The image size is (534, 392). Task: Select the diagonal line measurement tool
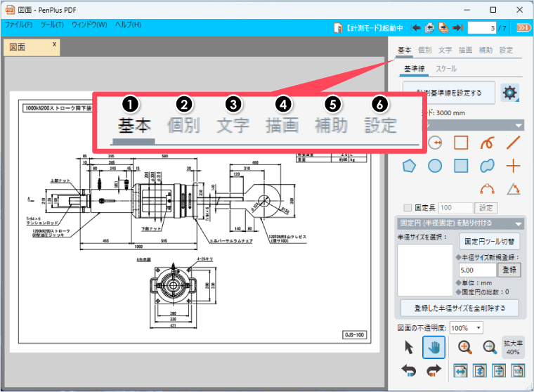(514, 143)
